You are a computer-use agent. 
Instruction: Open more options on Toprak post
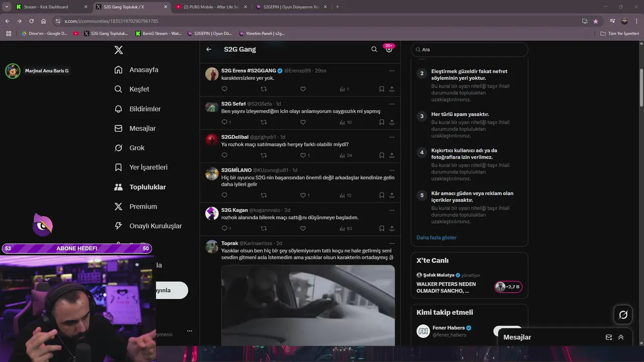coord(391,243)
